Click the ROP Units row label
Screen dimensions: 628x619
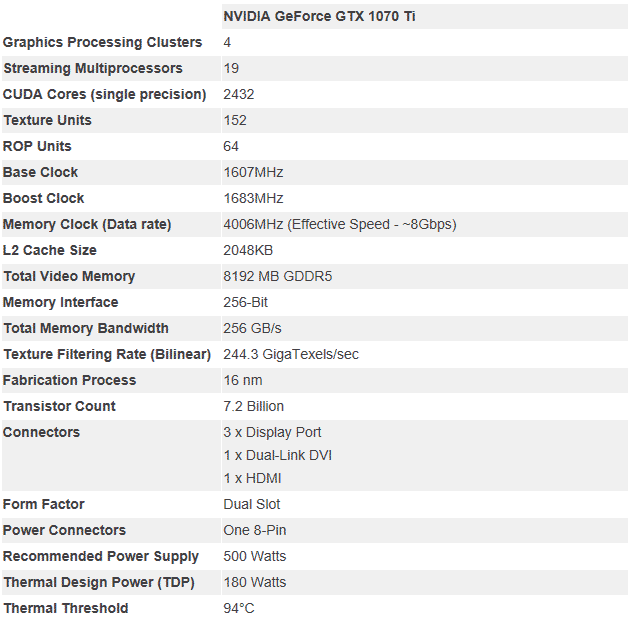point(37,147)
